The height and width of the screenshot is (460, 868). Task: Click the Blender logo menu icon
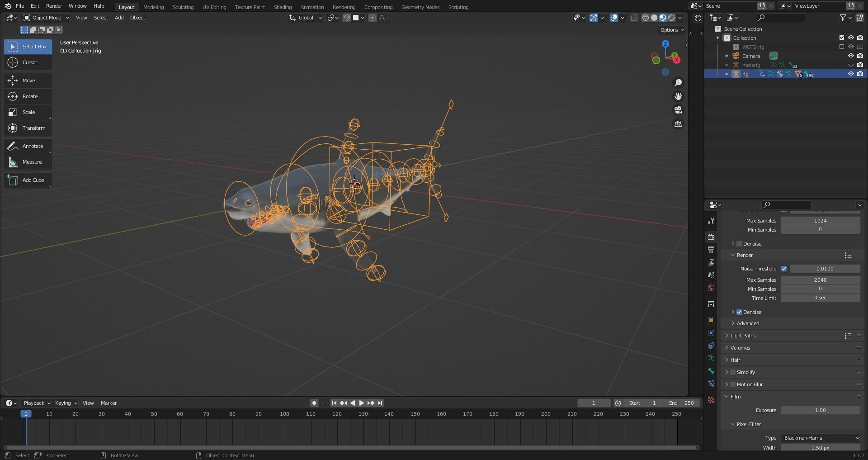pos(8,6)
